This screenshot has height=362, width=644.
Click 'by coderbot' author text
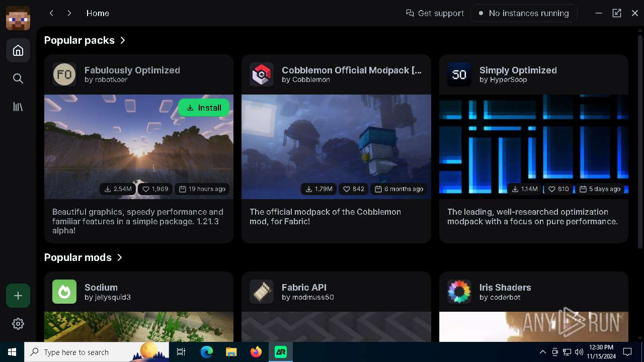pyautogui.click(x=500, y=297)
